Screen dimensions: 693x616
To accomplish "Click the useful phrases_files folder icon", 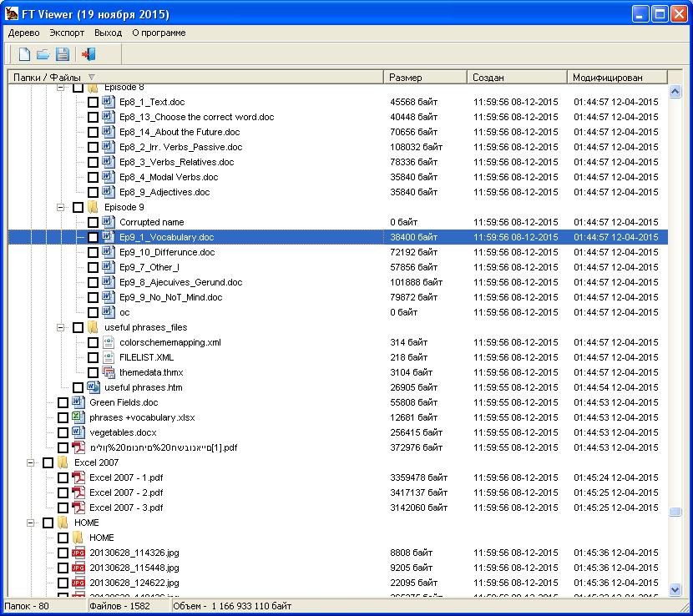I will coord(93,327).
